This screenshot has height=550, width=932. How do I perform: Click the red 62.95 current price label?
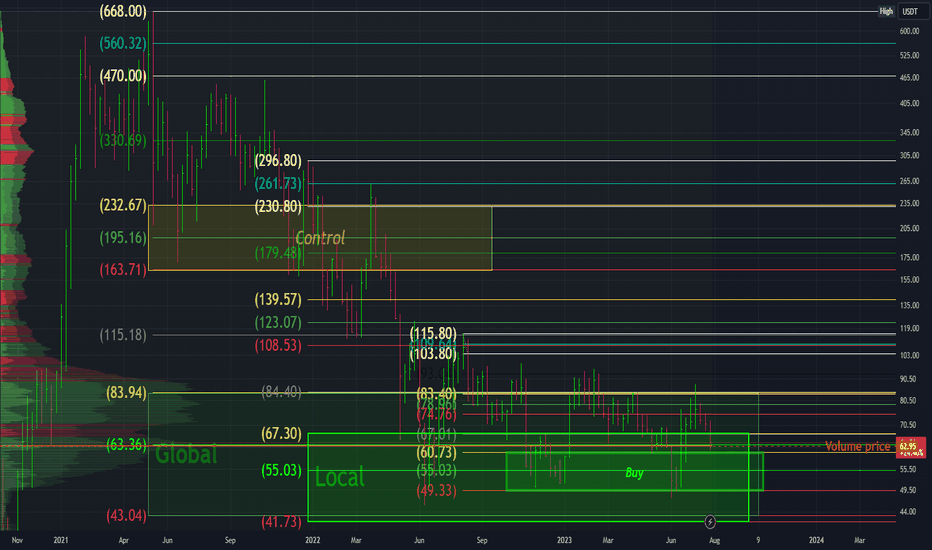tap(911, 447)
